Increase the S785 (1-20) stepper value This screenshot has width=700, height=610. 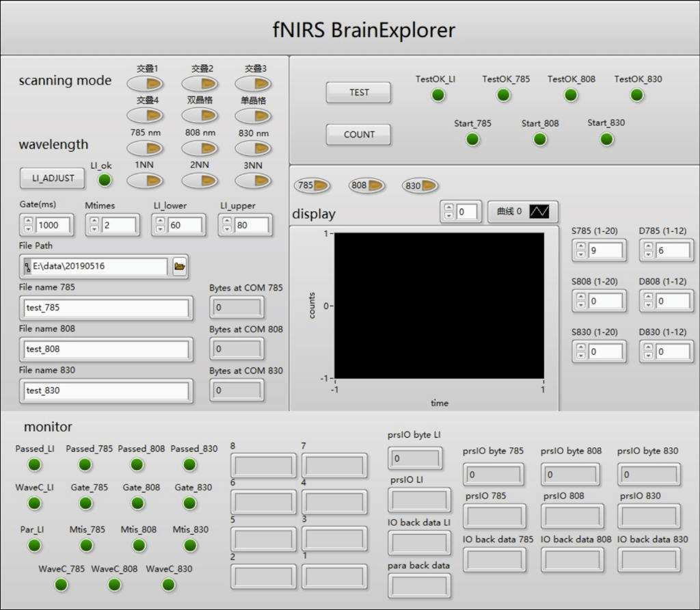pyautogui.click(x=580, y=247)
